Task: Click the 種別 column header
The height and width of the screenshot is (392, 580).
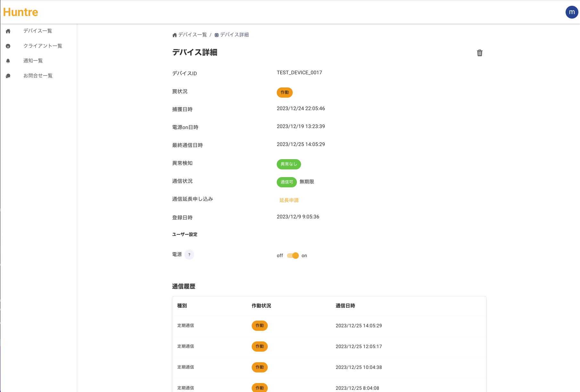Action: click(x=182, y=306)
